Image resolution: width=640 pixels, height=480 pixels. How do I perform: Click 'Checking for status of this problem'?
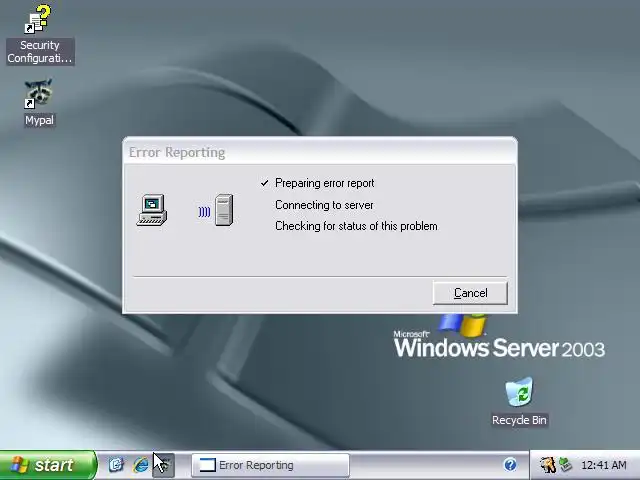(356, 226)
